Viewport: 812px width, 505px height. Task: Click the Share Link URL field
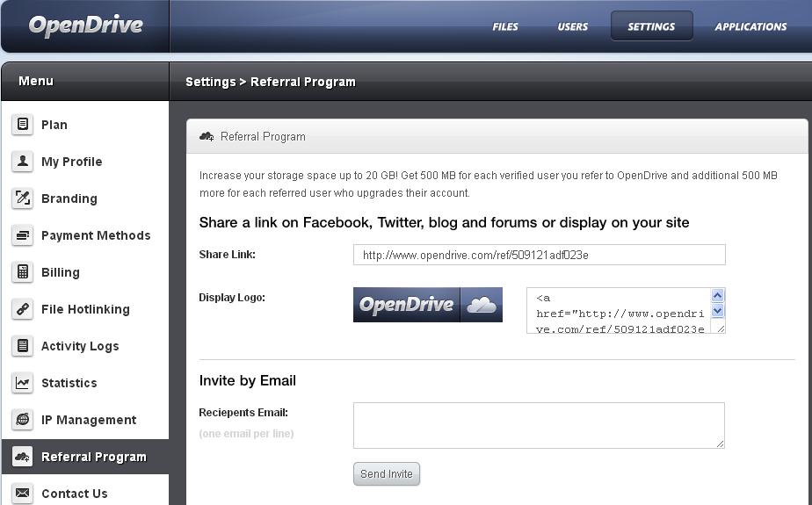tap(539, 255)
